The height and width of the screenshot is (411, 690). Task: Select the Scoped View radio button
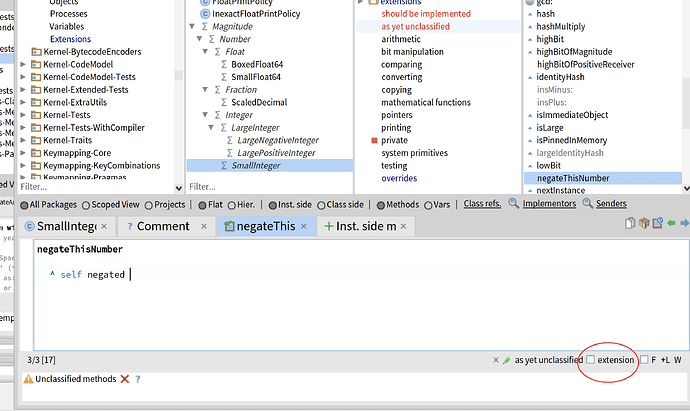coord(86,205)
